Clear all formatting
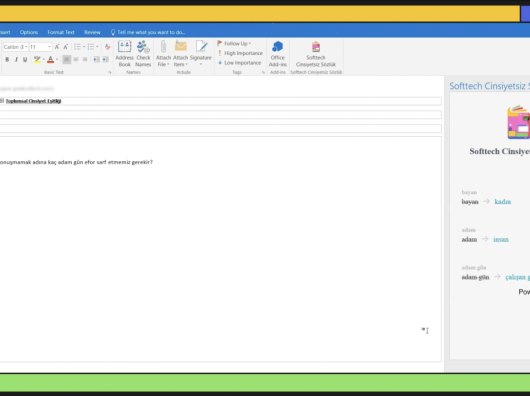 point(107,47)
